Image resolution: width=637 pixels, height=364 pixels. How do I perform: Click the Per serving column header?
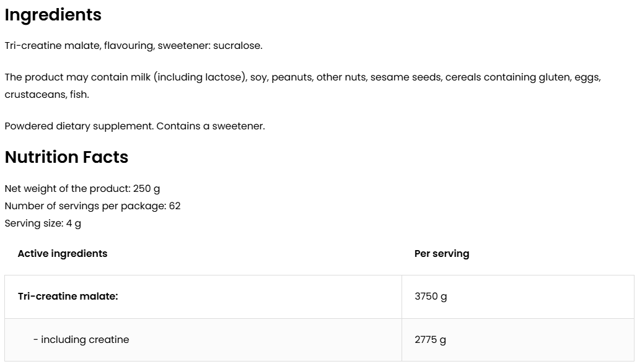[442, 254]
